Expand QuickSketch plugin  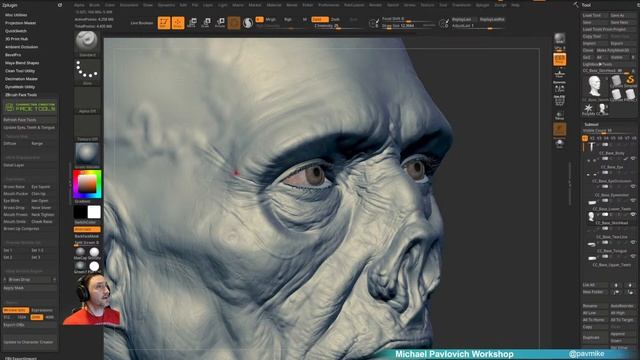point(16,31)
